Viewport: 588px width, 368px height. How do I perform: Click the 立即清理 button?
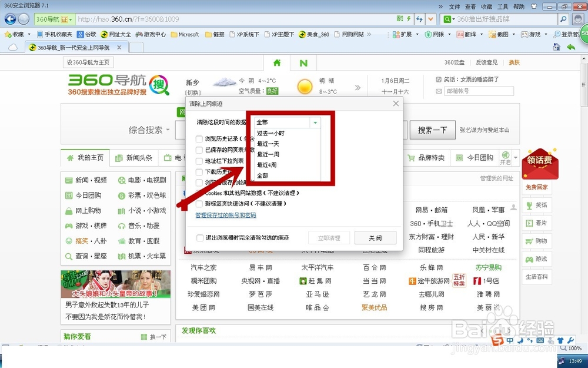[x=329, y=238]
